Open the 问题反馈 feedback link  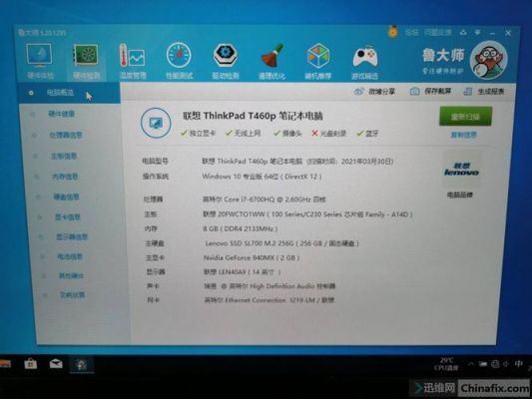pos(438,33)
